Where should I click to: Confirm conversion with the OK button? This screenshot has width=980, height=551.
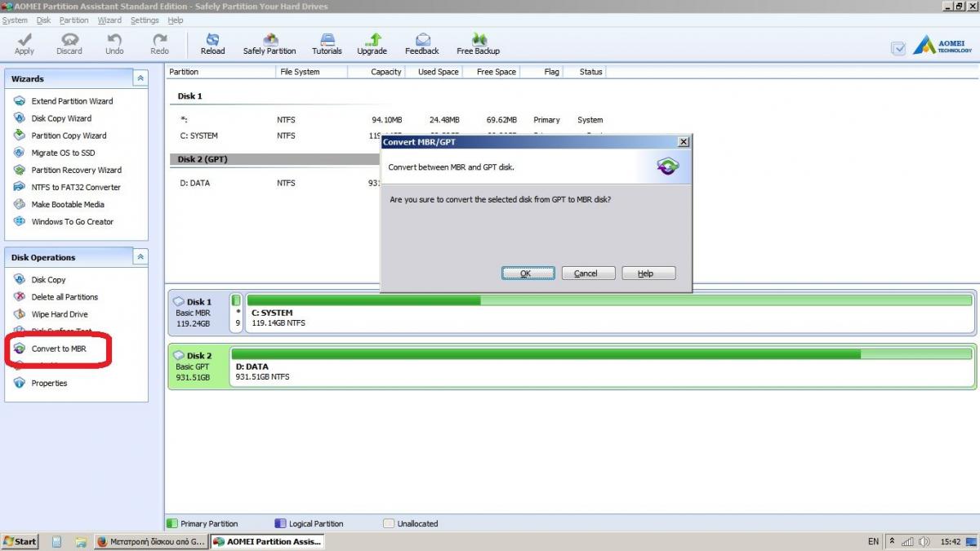click(528, 273)
